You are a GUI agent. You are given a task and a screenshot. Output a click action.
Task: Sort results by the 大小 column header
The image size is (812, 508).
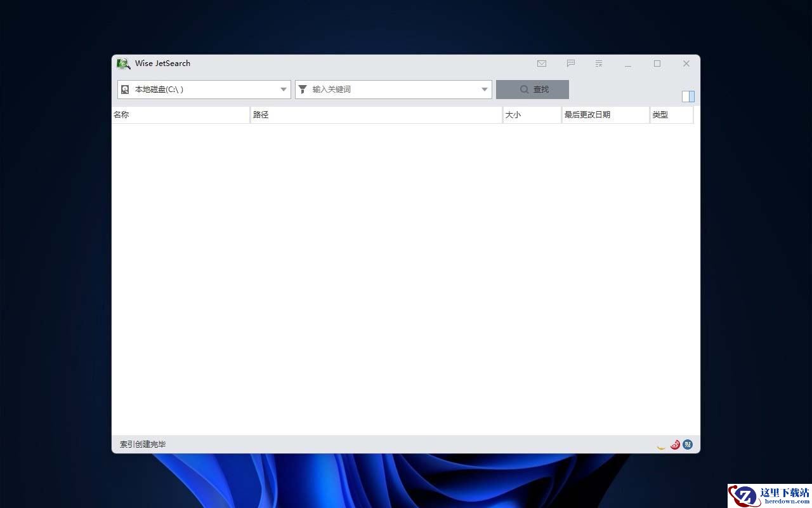tap(532, 115)
